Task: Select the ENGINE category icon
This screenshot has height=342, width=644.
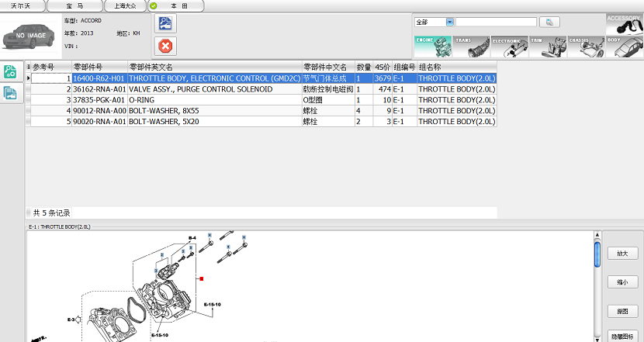Action: 431,47
